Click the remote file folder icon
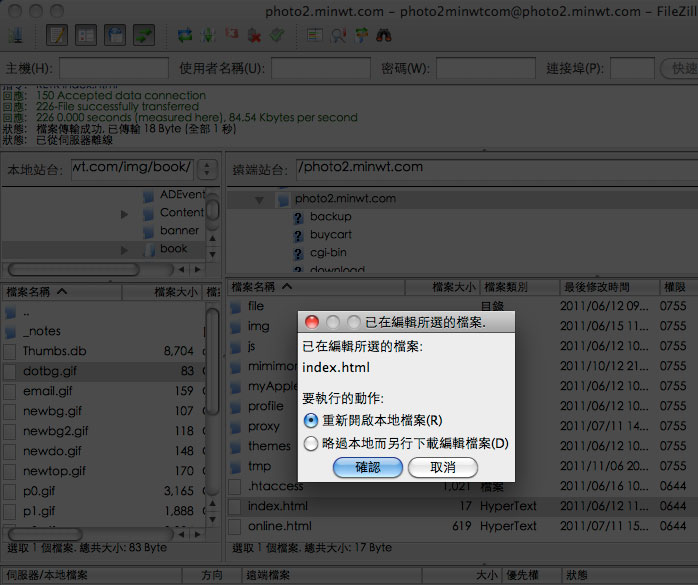This screenshot has width=698, height=585. tap(235, 307)
